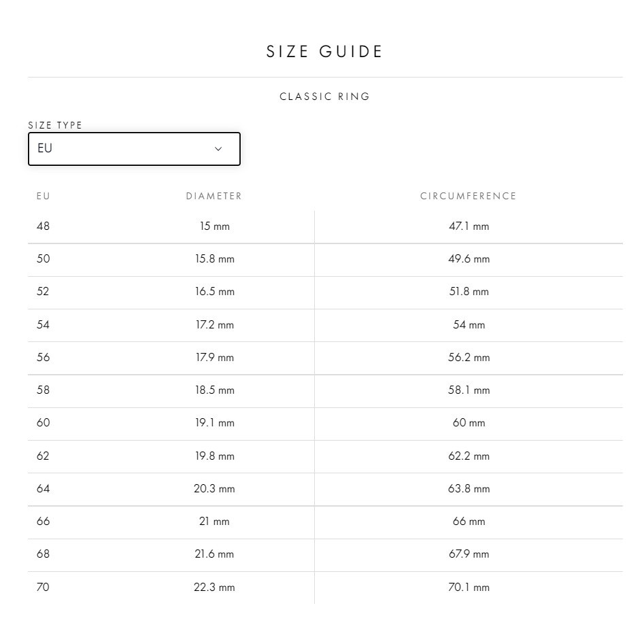
Task: Select the EU size 70 row
Action: (325, 588)
